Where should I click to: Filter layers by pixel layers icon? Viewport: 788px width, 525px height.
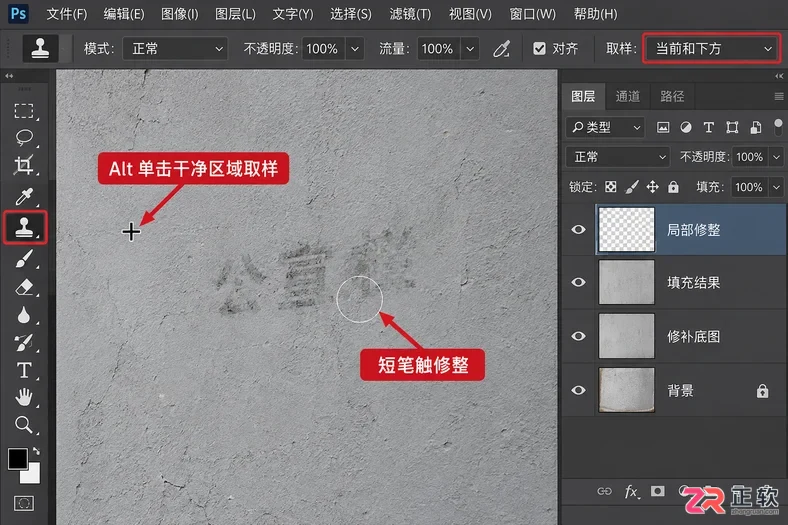click(663, 128)
